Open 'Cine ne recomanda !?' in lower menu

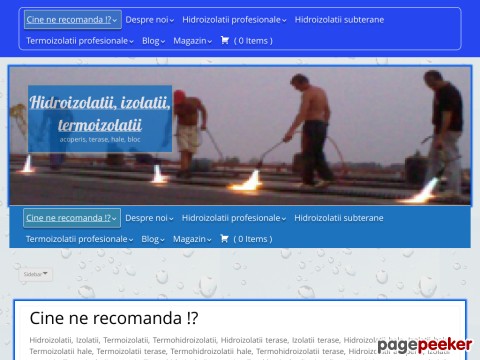(72, 218)
